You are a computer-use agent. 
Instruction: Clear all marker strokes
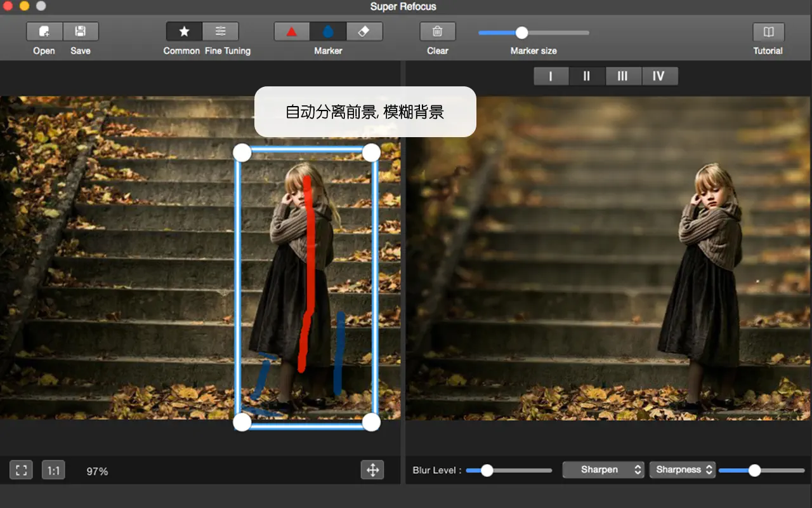[x=437, y=31]
